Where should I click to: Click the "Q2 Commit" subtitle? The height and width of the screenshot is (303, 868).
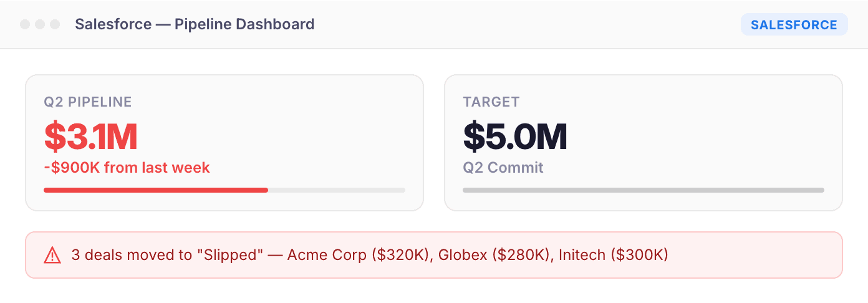tap(503, 168)
